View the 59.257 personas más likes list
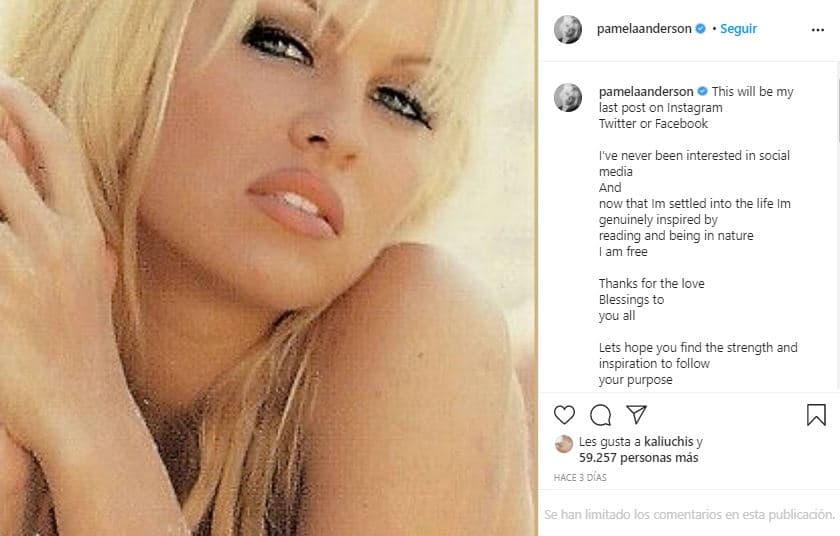840x536 pixels. (639, 458)
